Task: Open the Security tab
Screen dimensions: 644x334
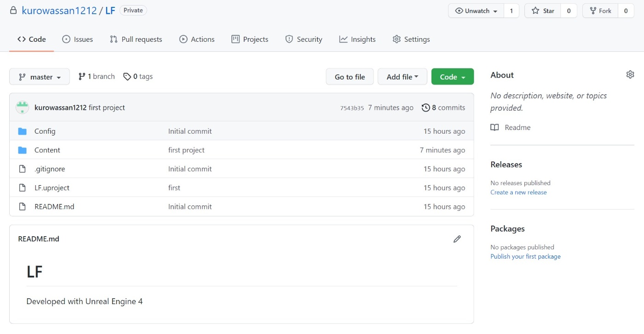Action: [304, 39]
